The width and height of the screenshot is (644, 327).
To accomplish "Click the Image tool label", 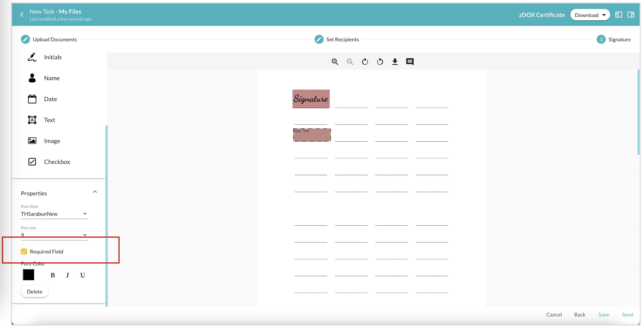I will pos(52,141).
